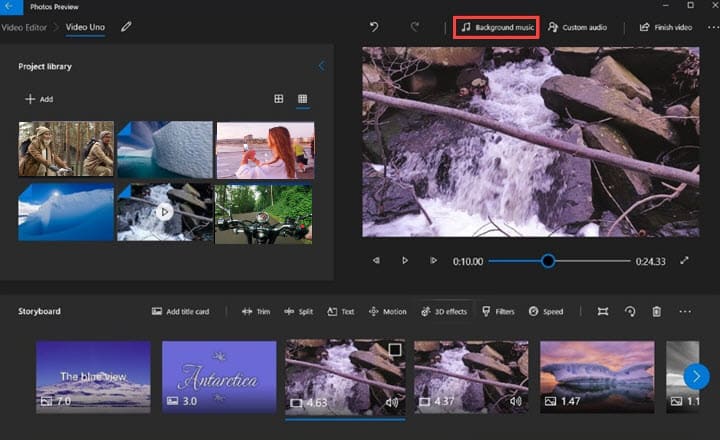Switch library to small grid view
The image size is (720, 440).
point(302,99)
